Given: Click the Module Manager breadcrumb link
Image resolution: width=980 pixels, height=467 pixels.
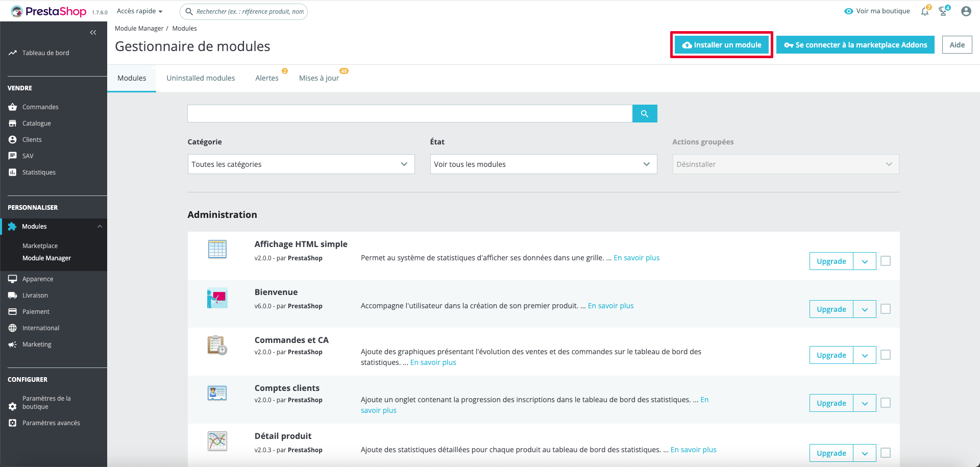Looking at the screenshot, I should click(139, 29).
